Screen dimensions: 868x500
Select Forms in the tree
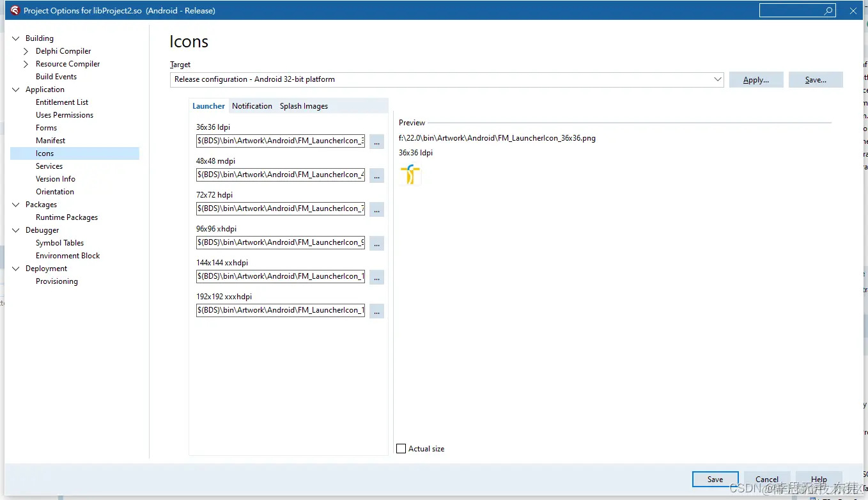[x=46, y=128]
